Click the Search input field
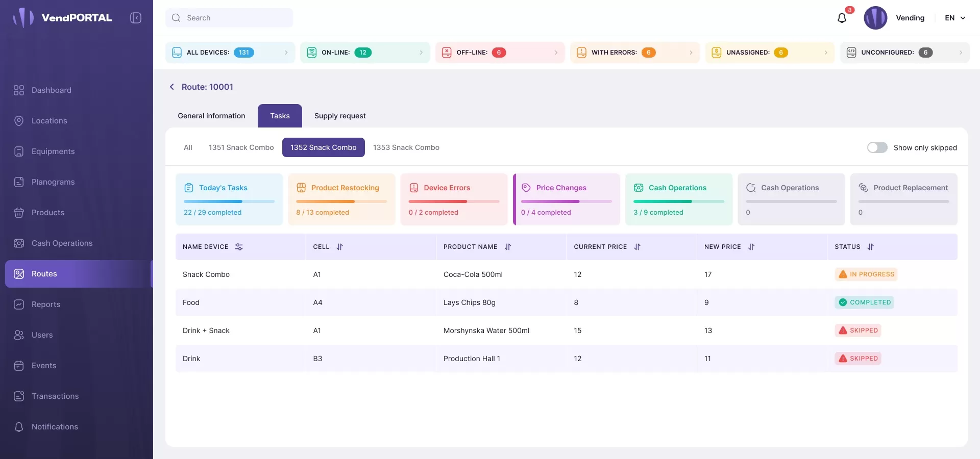This screenshot has height=459, width=980. 229,18
